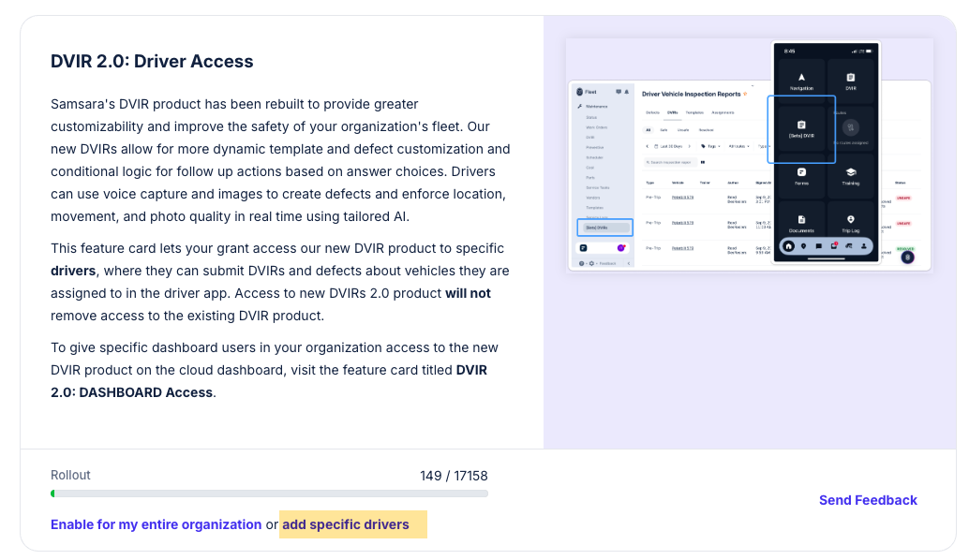Open the Defects tab
Viewport: 969px width, 560px height.
653,112
